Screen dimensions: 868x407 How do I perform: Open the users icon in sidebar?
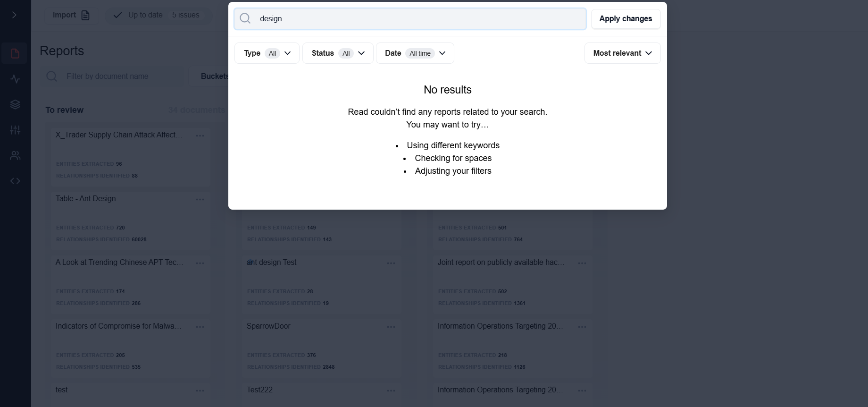pyautogui.click(x=15, y=155)
